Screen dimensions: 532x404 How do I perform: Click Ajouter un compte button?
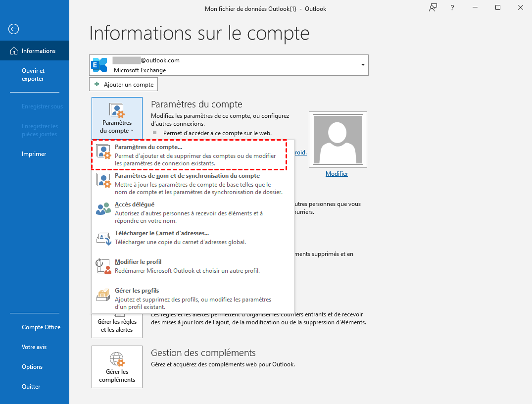pyautogui.click(x=124, y=85)
